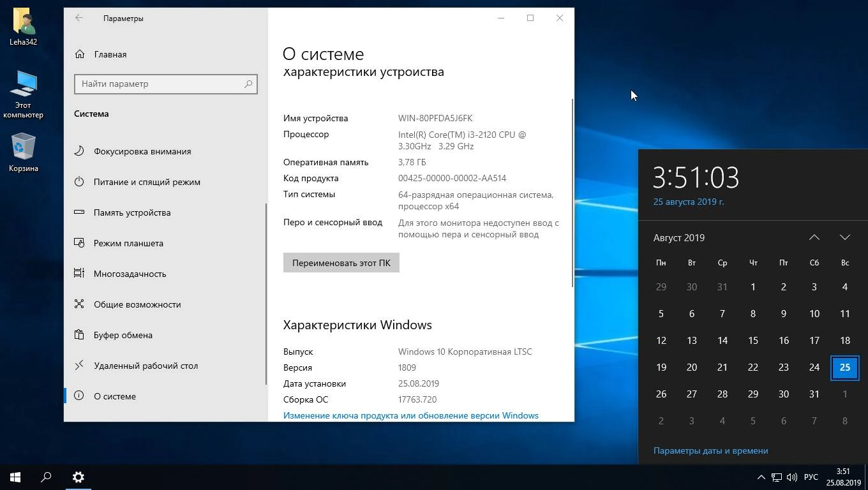Select day 19 in the calendar

661,367
